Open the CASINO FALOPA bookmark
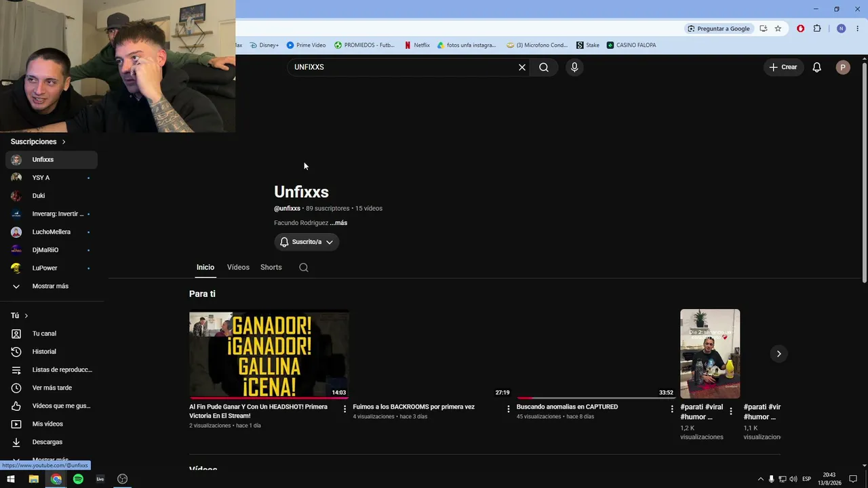 631,45
